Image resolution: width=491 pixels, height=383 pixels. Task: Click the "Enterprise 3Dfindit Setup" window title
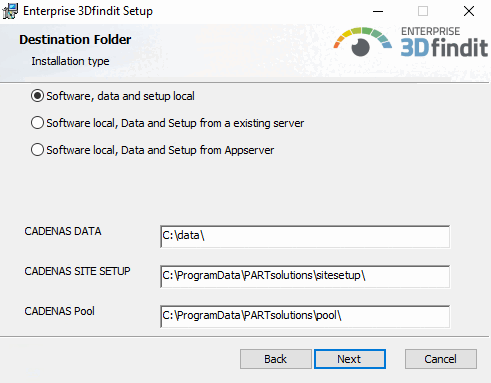[88, 11]
